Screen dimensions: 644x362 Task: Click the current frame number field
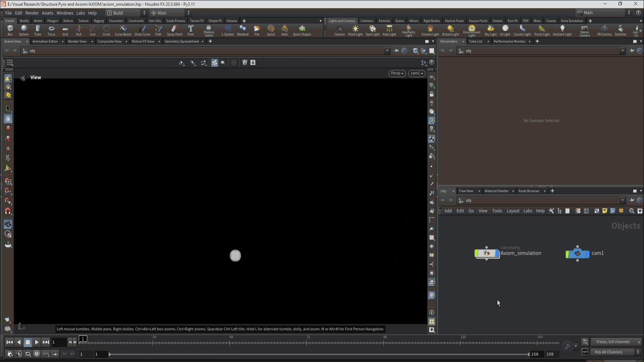[58, 342]
